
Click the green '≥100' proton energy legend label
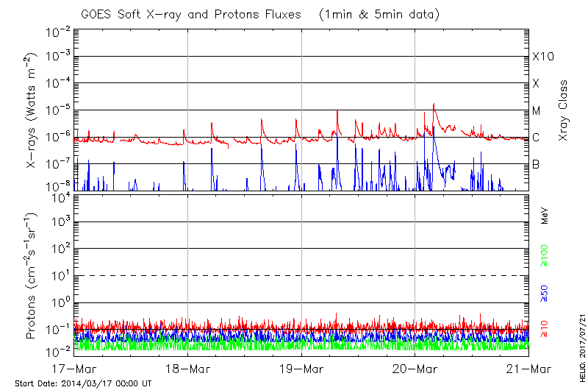coord(545,255)
